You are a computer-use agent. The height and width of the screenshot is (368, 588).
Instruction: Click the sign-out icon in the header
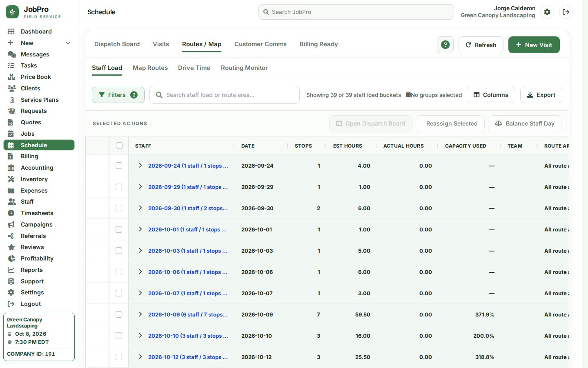[x=566, y=12]
